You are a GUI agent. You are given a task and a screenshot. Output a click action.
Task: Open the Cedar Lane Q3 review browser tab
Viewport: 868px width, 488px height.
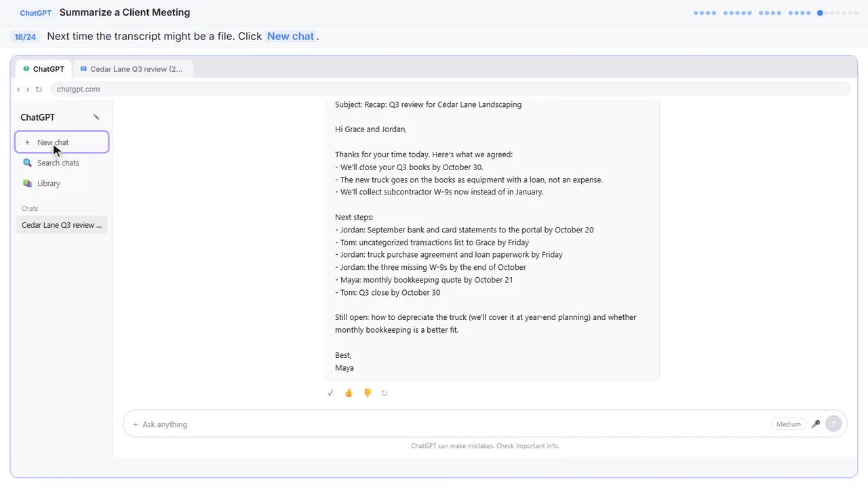tap(132, 69)
